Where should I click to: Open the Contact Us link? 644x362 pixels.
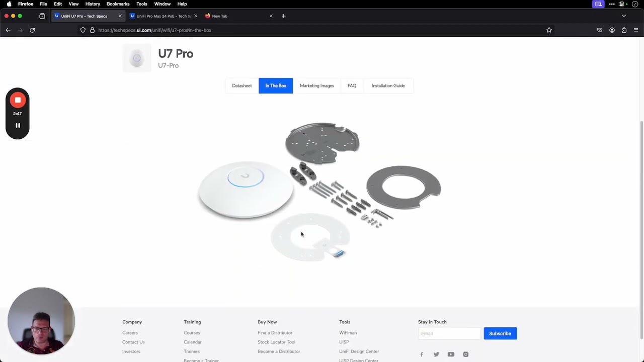tap(133, 342)
